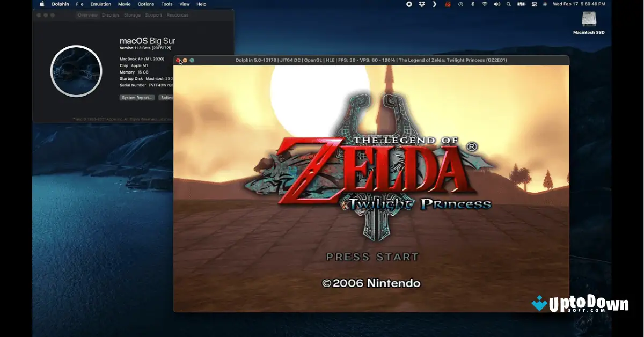Viewport: 644px width, 337px height.
Task: Open the Macintosh SSD desktop icon
Action: (588, 23)
